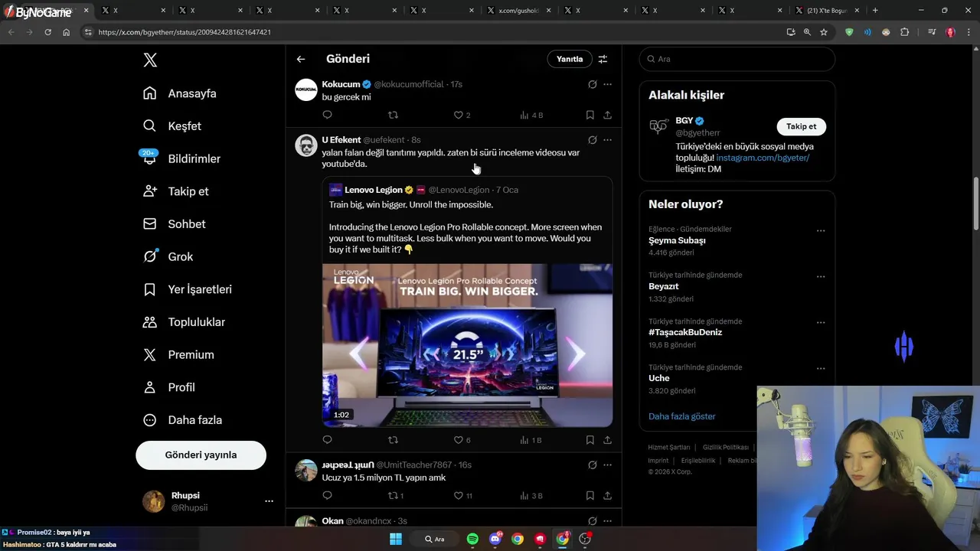Repost U Efekent's post
The height and width of the screenshot is (551, 980).
(x=393, y=440)
